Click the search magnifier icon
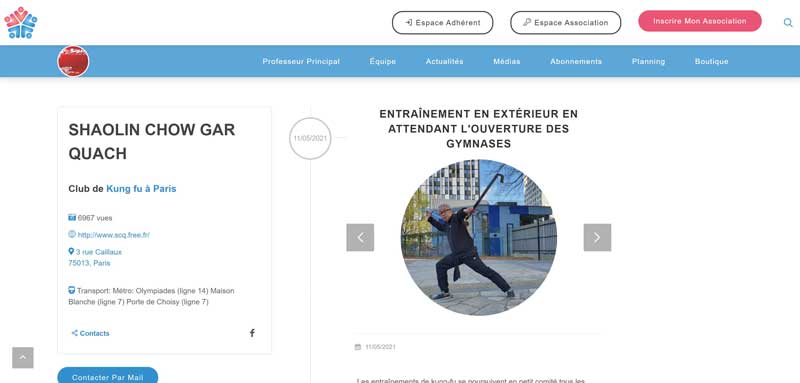The width and height of the screenshot is (800, 383). (788, 22)
